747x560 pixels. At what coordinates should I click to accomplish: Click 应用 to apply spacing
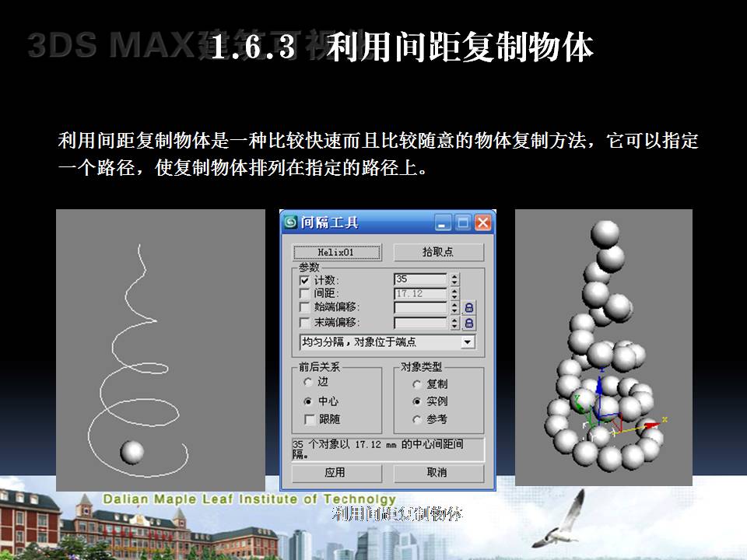pyautogui.click(x=335, y=473)
